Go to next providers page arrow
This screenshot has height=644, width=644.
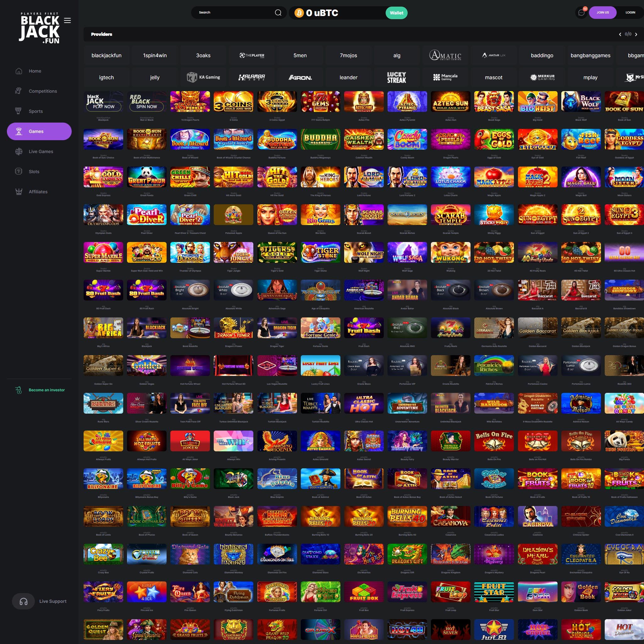coord(636,34)
